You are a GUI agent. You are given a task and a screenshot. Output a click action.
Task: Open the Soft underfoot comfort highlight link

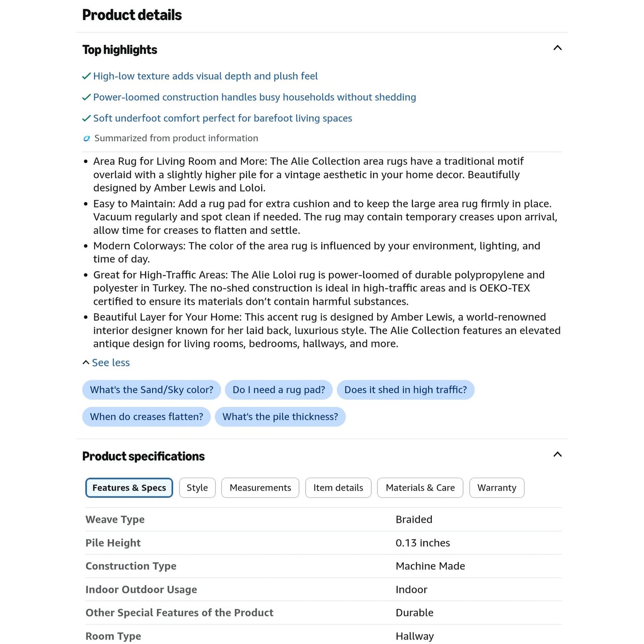click(222, 118)
